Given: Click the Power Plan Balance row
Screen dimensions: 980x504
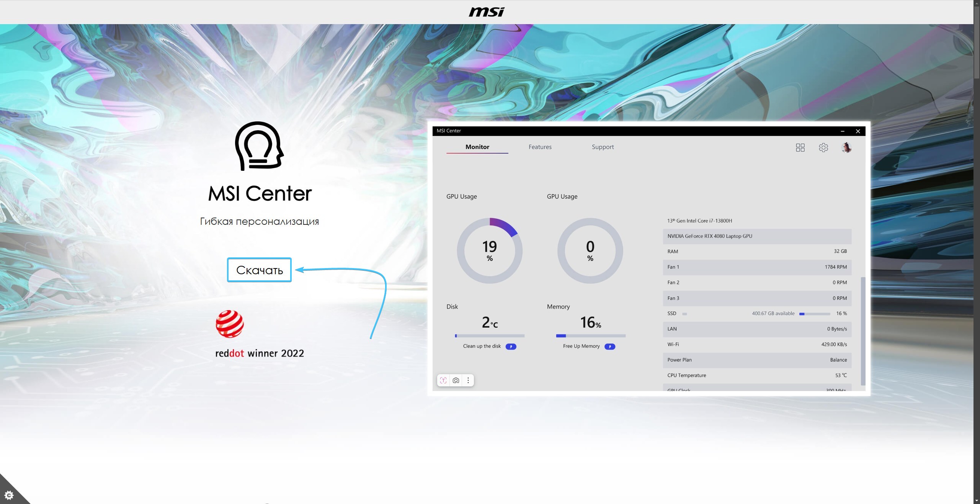Looking at the screenshot, I should pyautogui.click(x=757, y=360).
